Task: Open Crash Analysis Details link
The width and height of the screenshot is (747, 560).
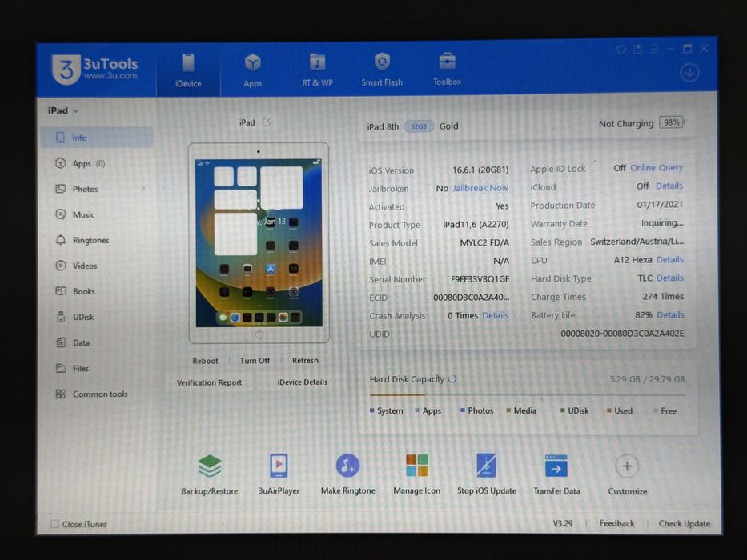Action: point(496,315)
